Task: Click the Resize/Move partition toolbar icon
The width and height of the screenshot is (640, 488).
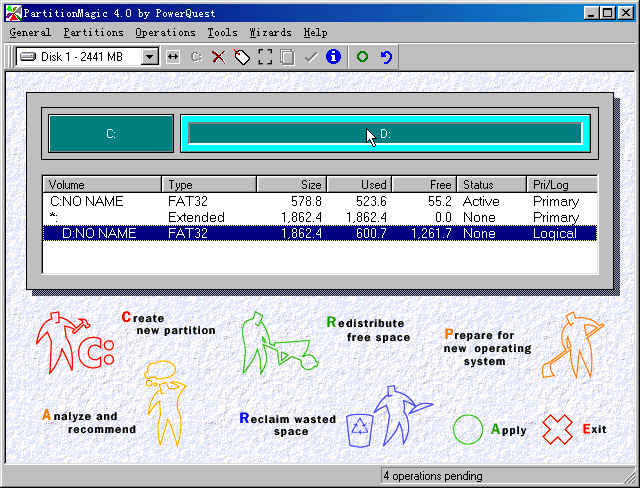Action: 173,57
